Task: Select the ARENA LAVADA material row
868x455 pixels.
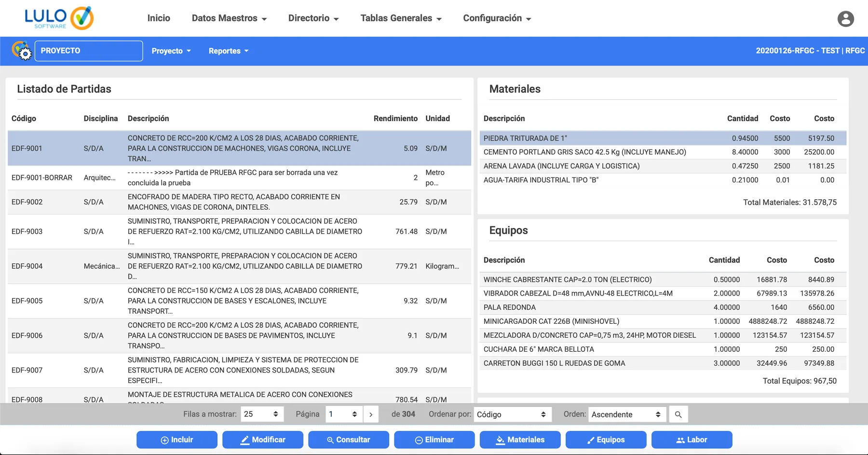Action: coord(663,166)
